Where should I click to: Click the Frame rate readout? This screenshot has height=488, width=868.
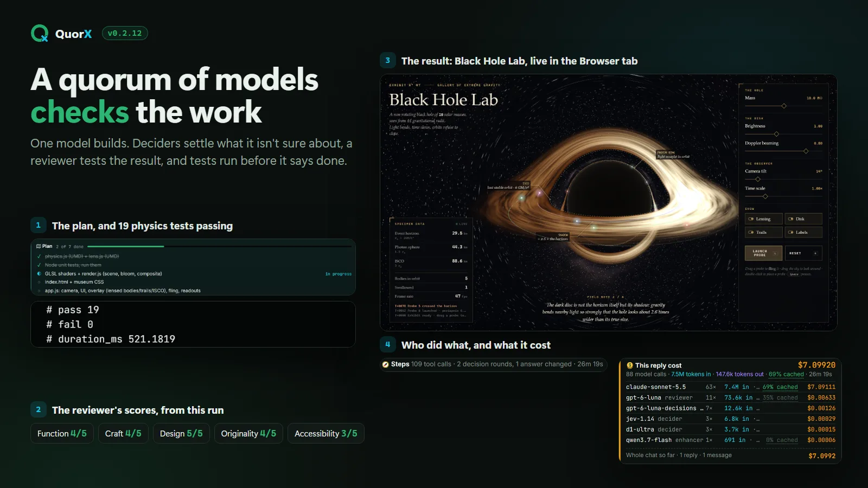431,296
